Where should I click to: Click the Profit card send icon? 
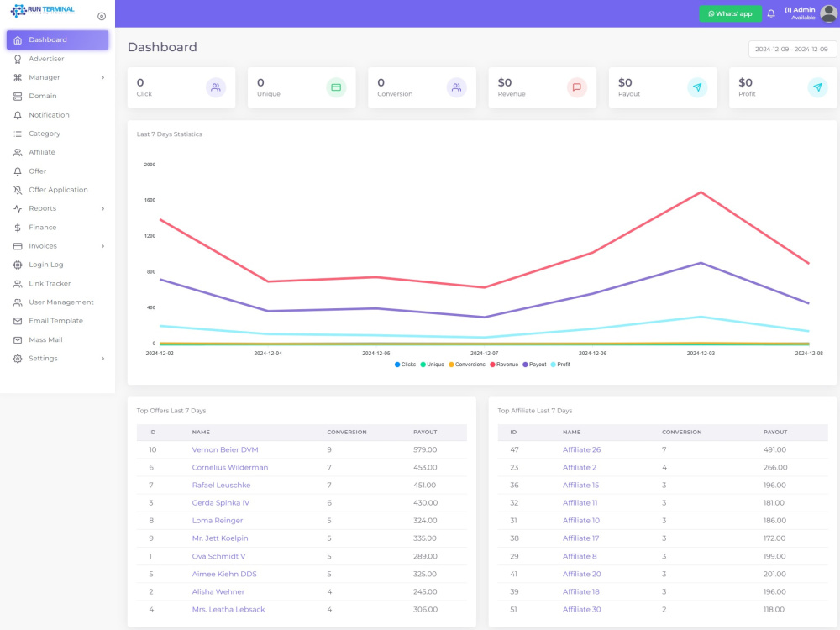(x=817, y=87)
